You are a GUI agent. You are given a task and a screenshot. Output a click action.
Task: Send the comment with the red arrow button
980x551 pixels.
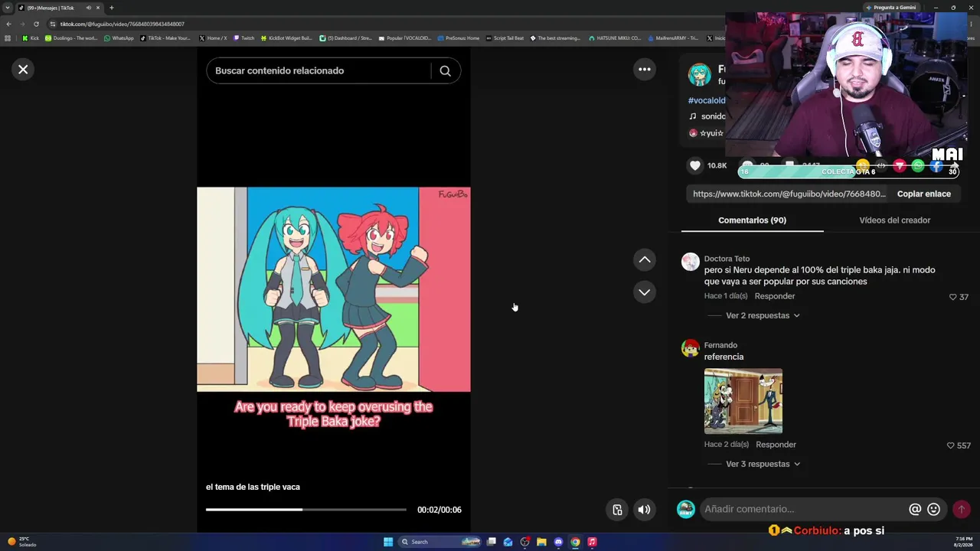pos(962,509)
